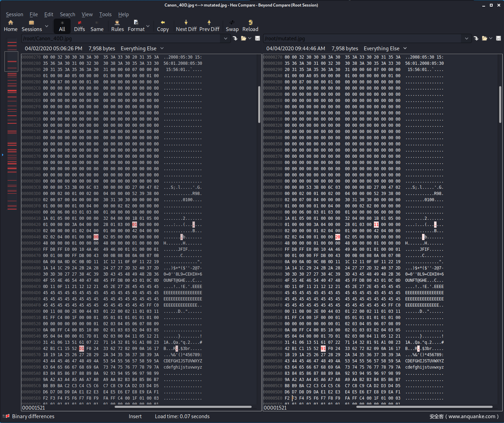Expand left 'Everything Else' format dropdown
The width and height of the screenshot is (504, 423).
coord(162,48)
